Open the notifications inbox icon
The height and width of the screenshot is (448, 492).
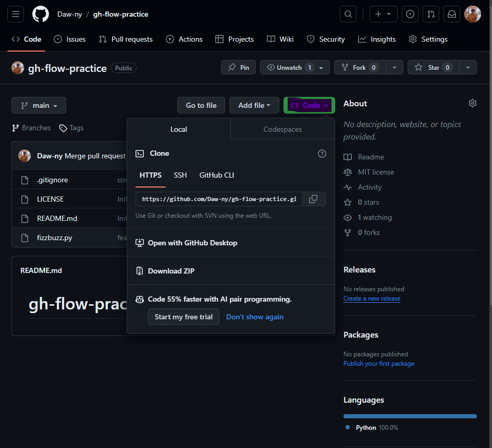point(451,14)
